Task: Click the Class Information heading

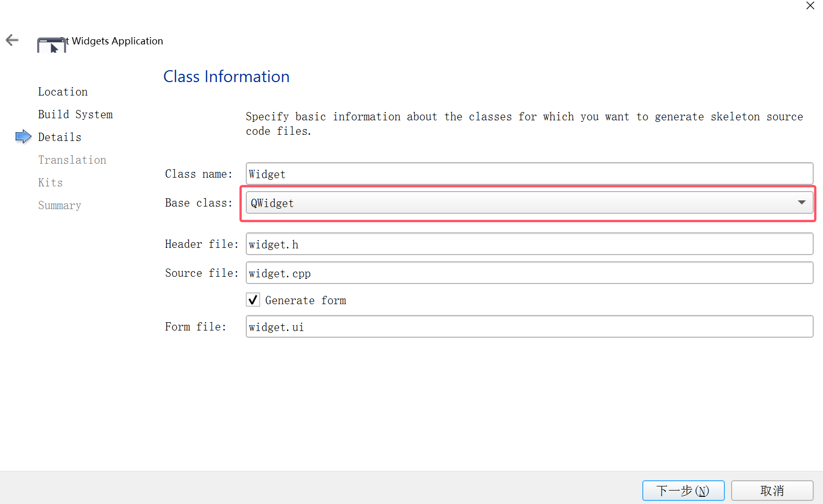Action: click(x=226, y=76)
